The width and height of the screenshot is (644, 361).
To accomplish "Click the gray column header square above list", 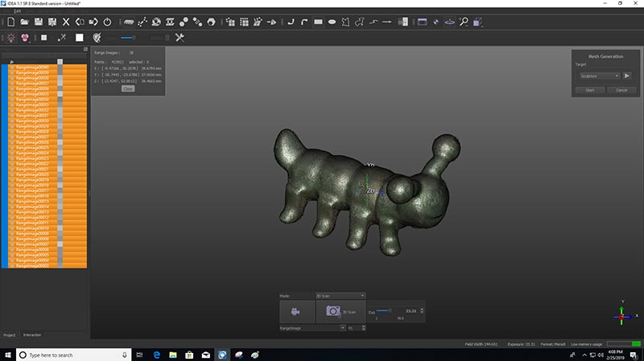I will point(60,62).
